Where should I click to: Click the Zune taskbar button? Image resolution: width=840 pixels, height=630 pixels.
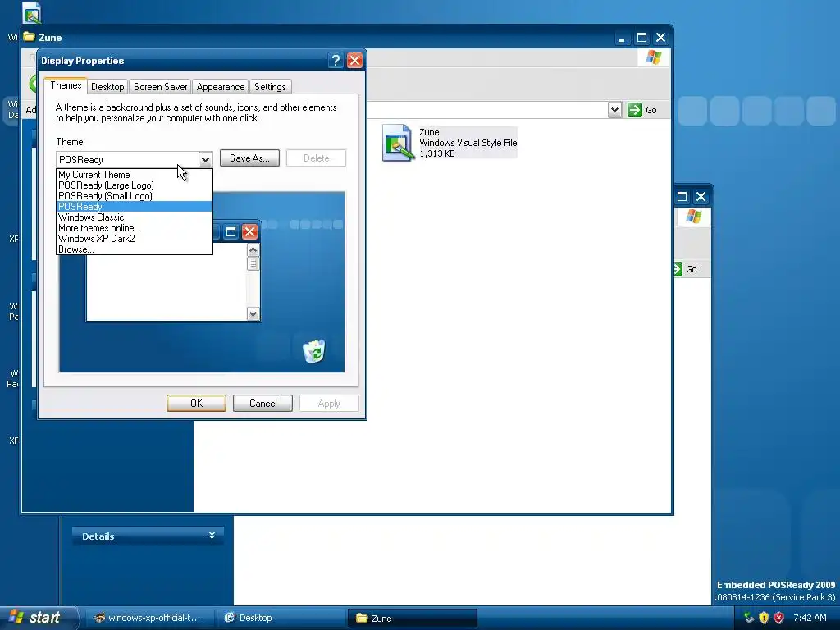413,618
